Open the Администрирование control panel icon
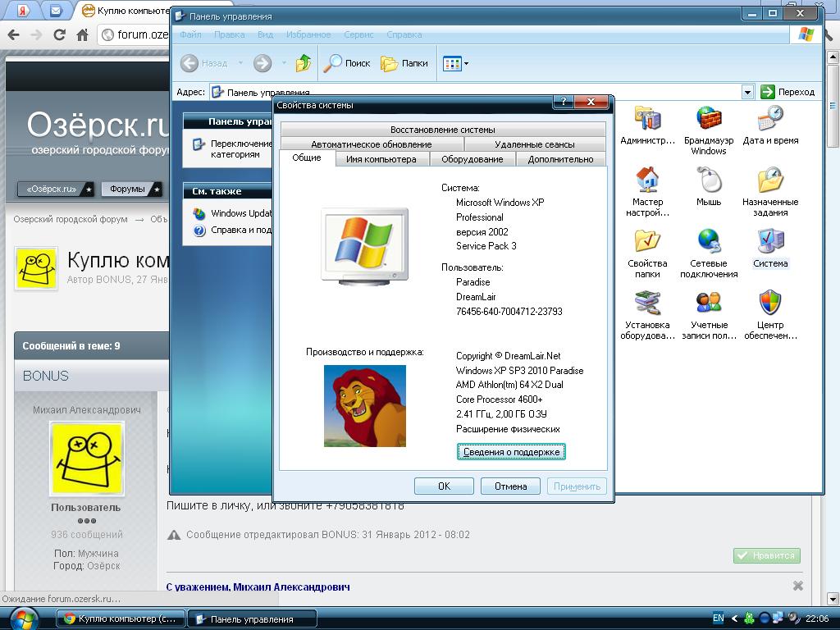 point(647,125)
